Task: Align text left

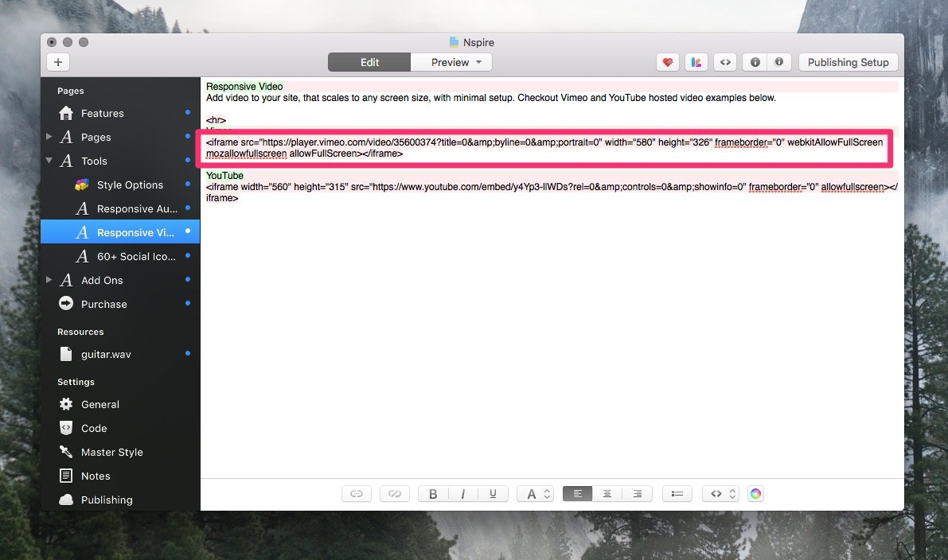Action: (577, 494)
